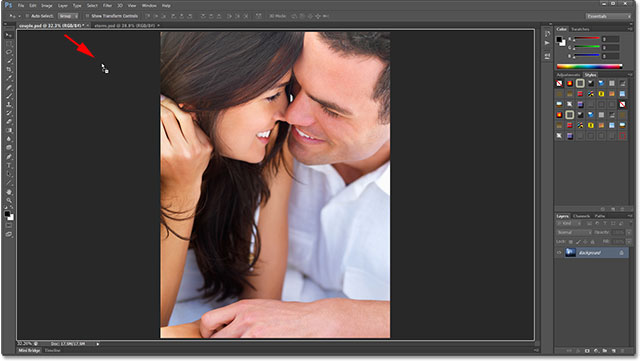
Task: Pick a color from the spectrum ramp
Action: click(x=589, y=67)
